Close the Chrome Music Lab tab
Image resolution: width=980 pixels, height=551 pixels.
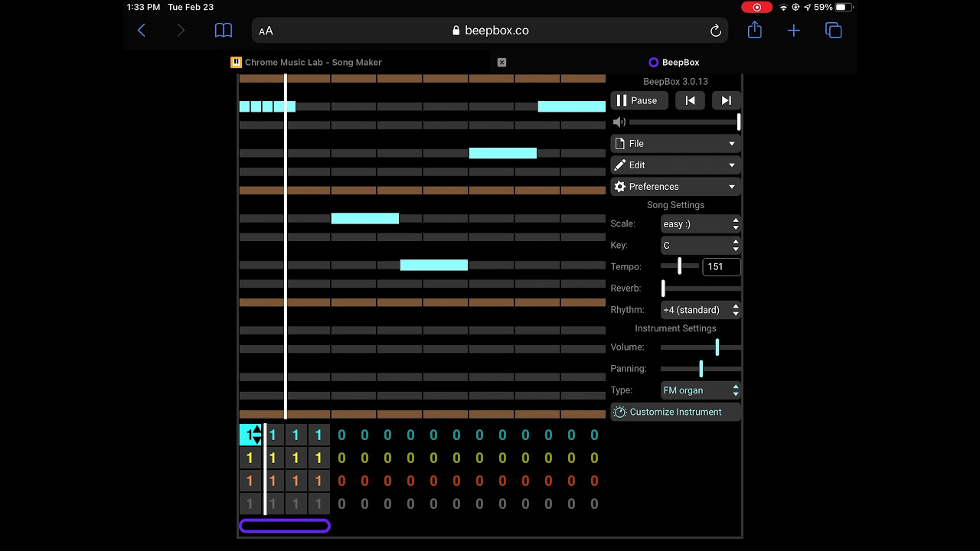click(501, 63)
